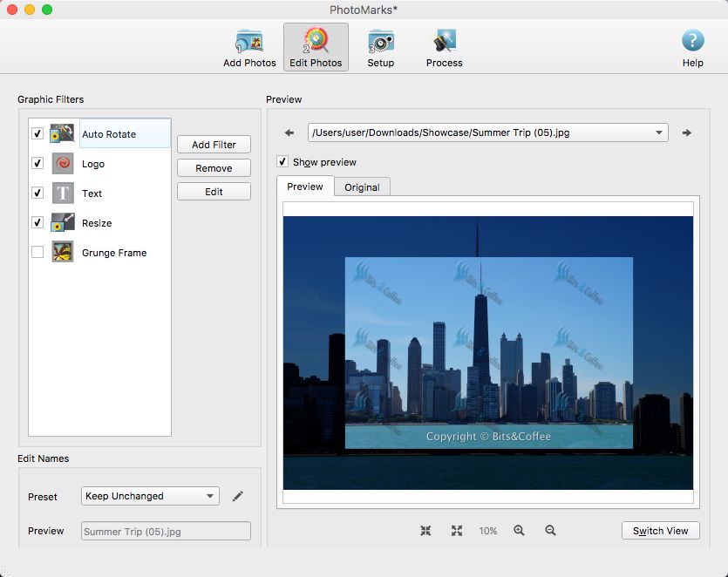
Task: Switch to the Original tab
Action: coord(362,187)
